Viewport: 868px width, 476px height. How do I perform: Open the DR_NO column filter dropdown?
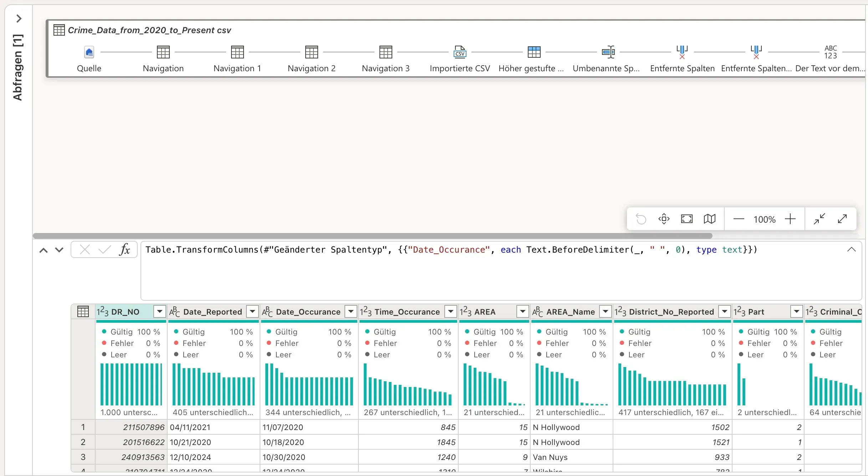tap(159, 311)
